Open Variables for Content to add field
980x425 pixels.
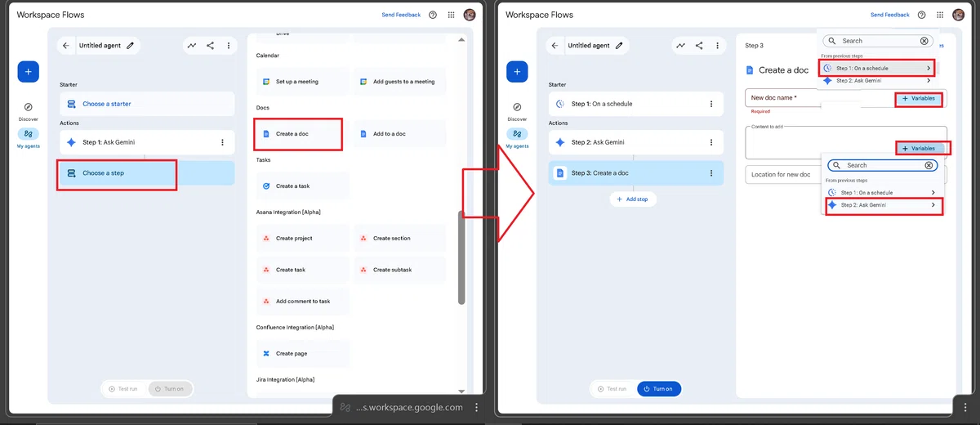pyautogui.click(x=920, y=149)
